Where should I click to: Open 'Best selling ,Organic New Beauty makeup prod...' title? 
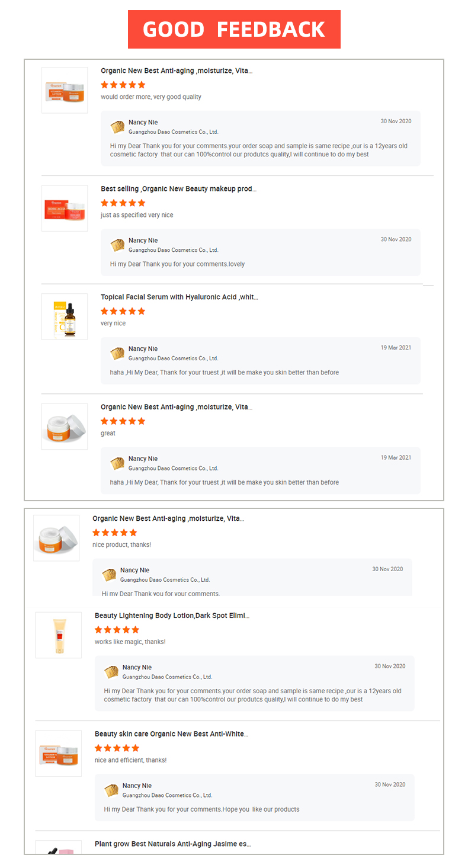(x=178, y=189)
